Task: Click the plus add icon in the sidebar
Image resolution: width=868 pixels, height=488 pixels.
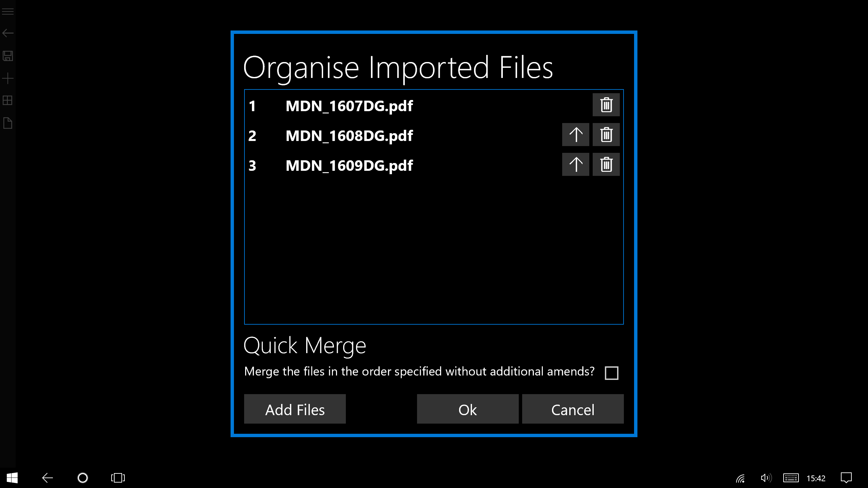Action: coord(8,79)
